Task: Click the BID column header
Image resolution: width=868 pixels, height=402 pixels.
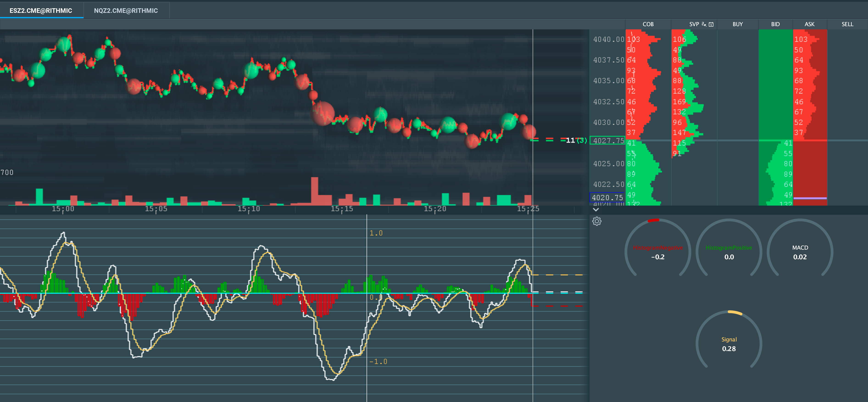Action: 775,24
